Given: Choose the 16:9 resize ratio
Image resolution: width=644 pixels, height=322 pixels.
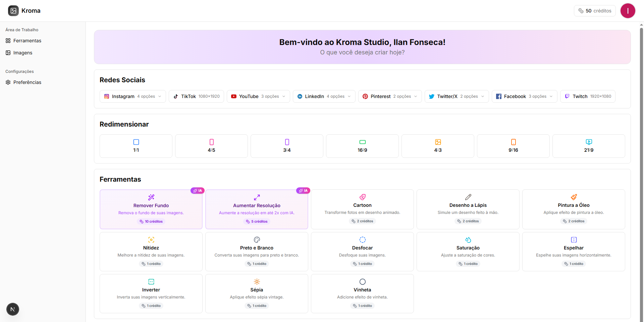Looking at the screenshot, I should click(x=362, y=146).
